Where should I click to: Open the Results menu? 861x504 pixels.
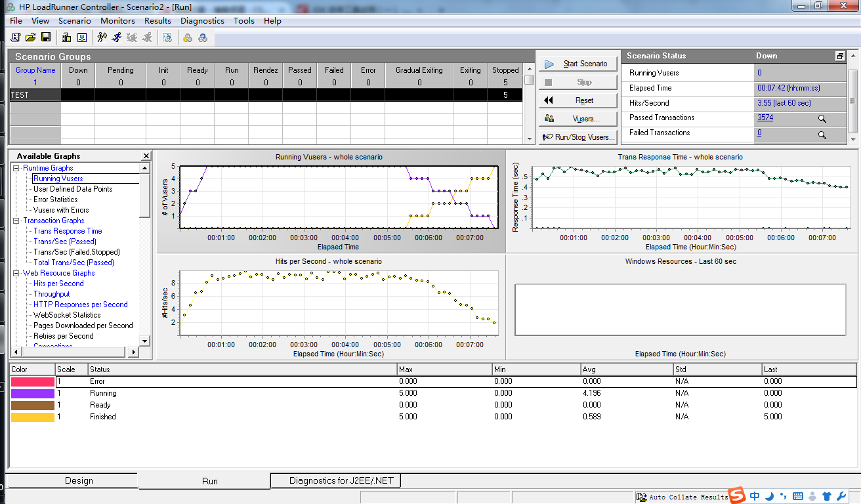tap(157, 21)
